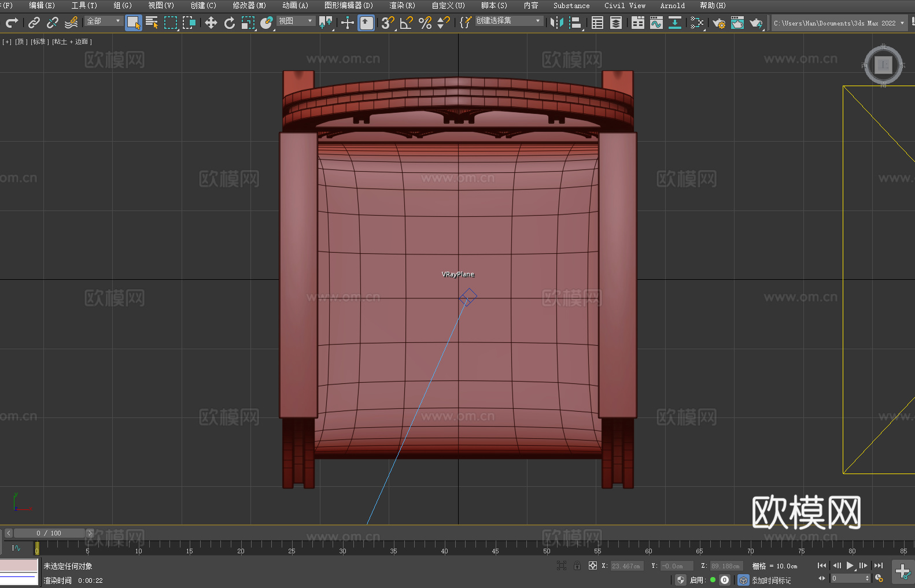Toggle the Layer Explorer
Image resolution: width=915 pixels, height=588 pixels.
tap(616, 23)
